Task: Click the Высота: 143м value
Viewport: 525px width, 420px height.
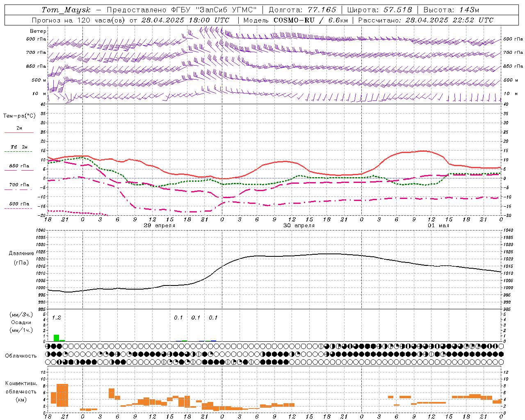Action: pyautogui.click(x=451, y=10)
